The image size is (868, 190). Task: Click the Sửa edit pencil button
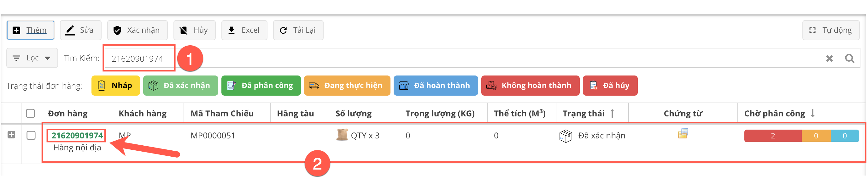tap(80, 30)
